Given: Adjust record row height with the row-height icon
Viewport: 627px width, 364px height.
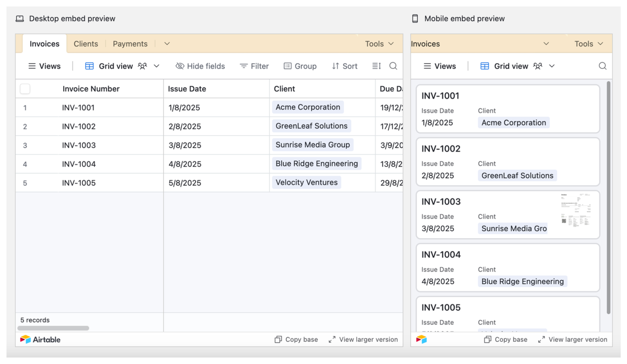Looking at the screenshot, I should click(x=376, y=66).
